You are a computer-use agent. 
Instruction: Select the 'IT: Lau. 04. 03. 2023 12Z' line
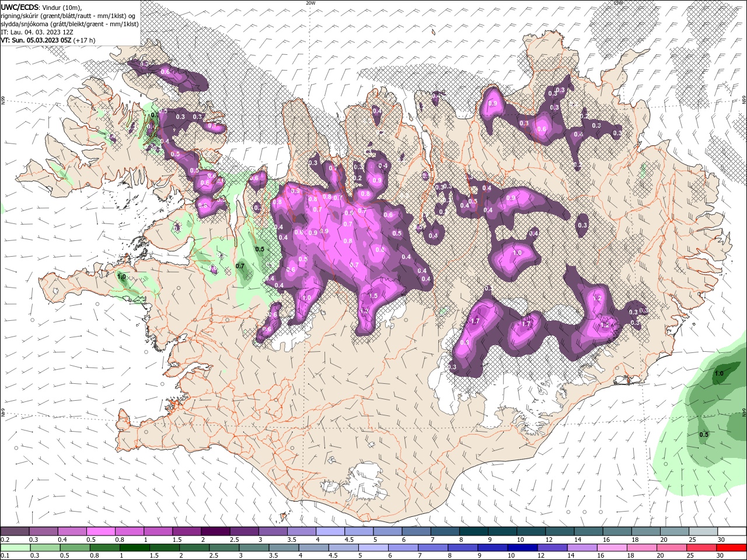tap(37, 32)
